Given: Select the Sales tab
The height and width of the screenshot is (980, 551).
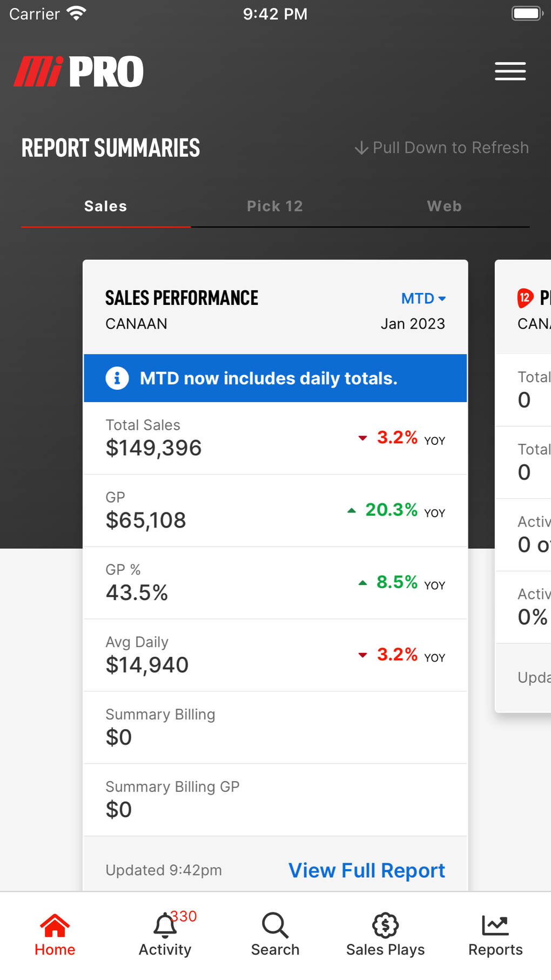Looking at the screenshot, I should point(106,206).
